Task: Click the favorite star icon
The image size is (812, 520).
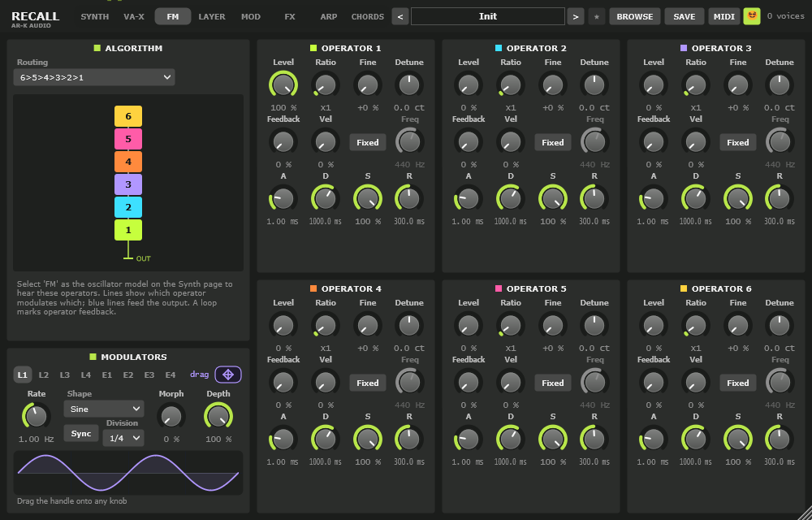Action: (597, 16)
